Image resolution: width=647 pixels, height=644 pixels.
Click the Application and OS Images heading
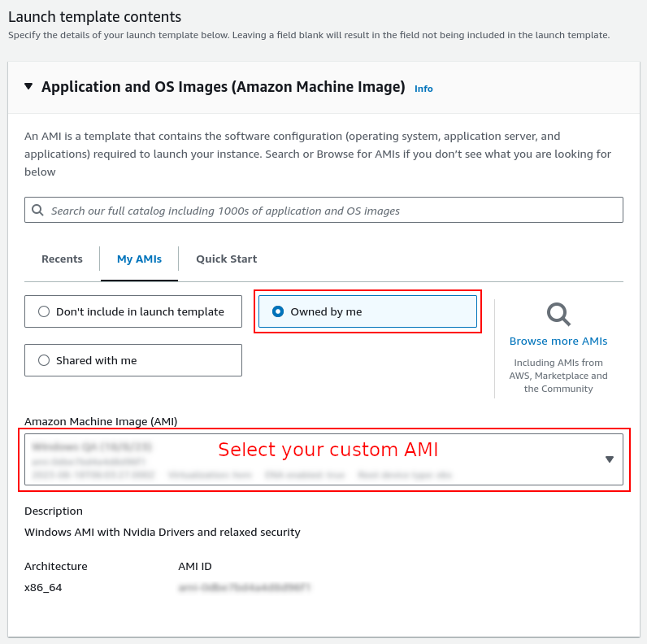224,87
